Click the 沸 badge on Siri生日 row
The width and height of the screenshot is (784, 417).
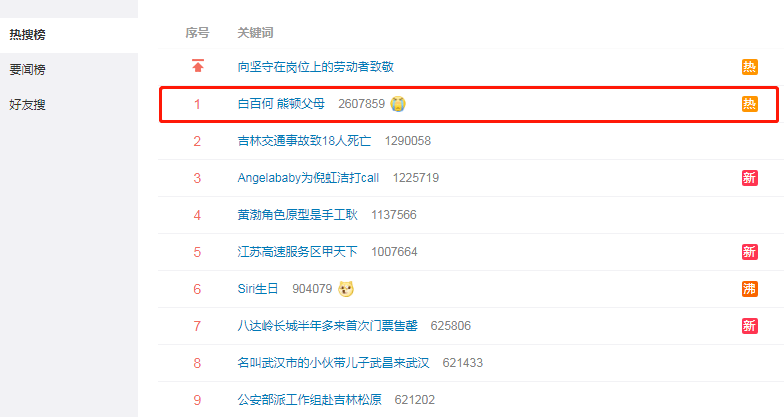(750, 289)
